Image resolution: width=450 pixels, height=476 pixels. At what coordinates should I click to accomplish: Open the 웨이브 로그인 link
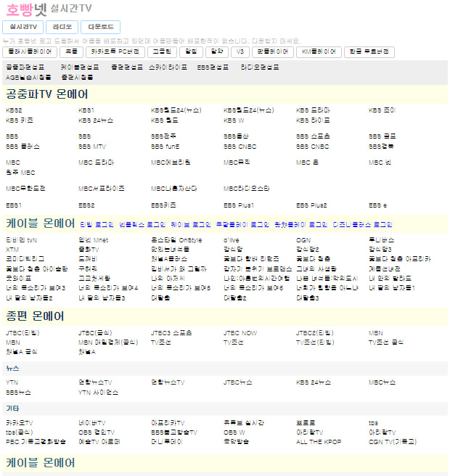click(x=190, y=225)
